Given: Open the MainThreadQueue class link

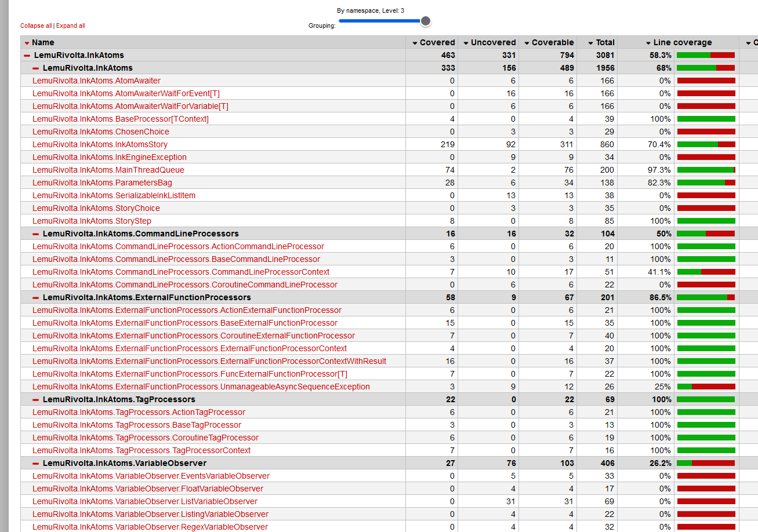Looking at the screenshot, I should pyautogui.click(x=108, y=170).
